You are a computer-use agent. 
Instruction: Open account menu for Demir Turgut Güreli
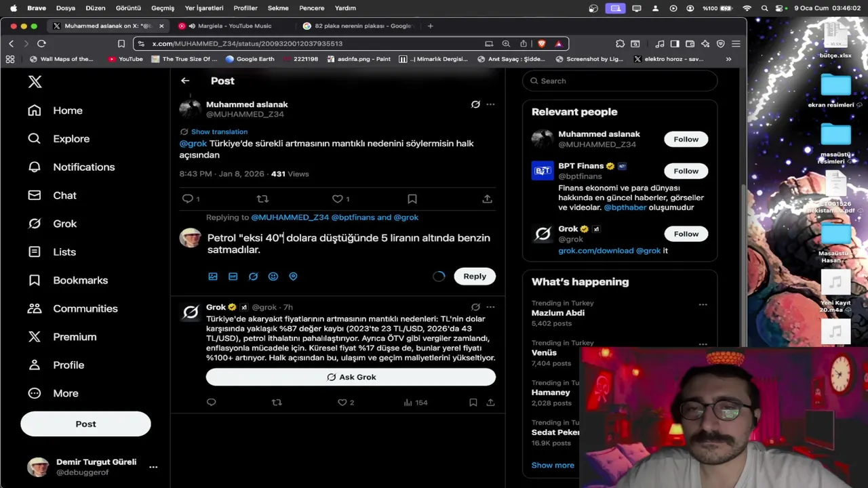click(153, 467)
